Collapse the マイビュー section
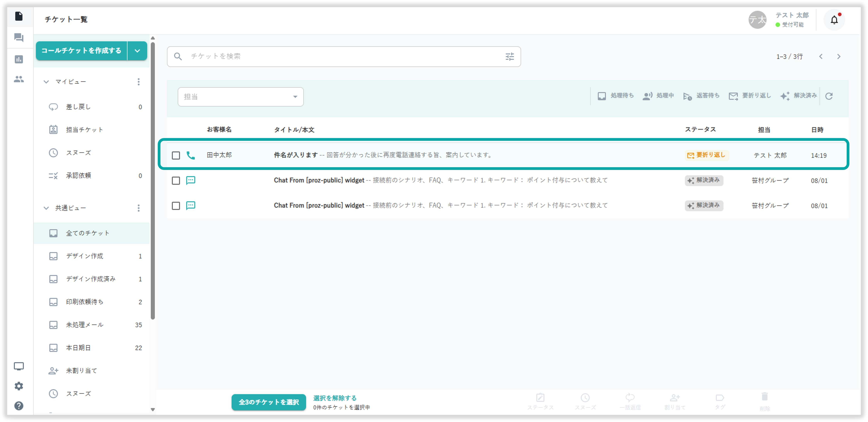 click(x=46, y=82)
